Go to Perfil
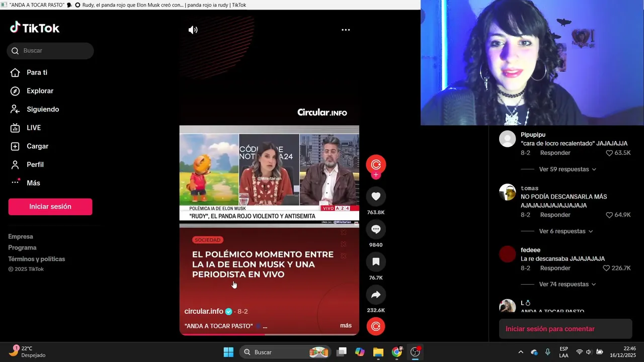The image size is (644, 362). [35, 164]
